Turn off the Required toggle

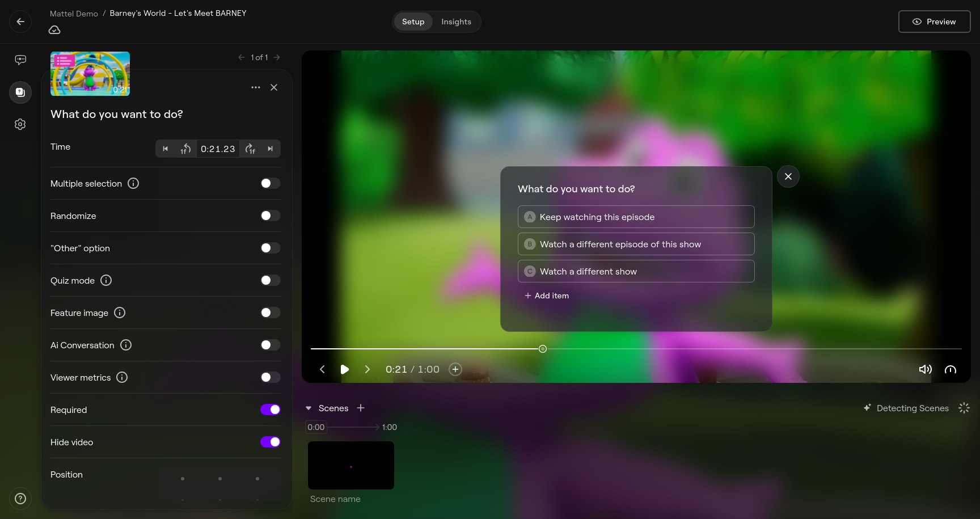270,410
